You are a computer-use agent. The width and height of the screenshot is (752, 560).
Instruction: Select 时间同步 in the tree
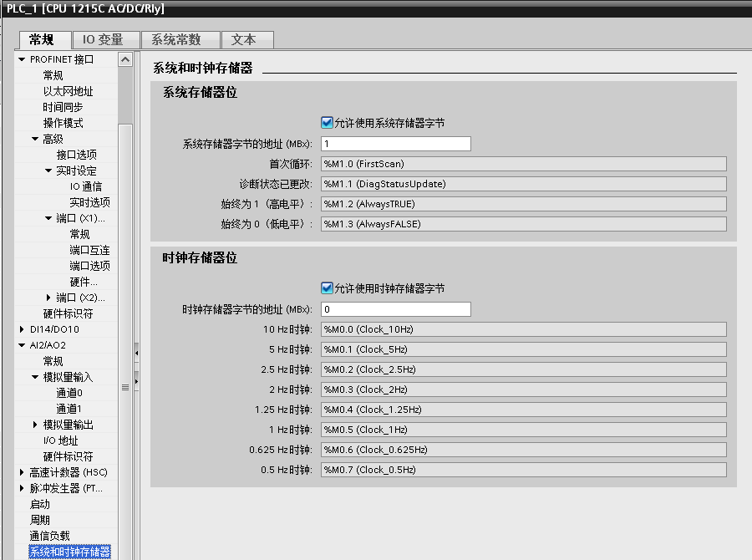(x=63, y=107)
